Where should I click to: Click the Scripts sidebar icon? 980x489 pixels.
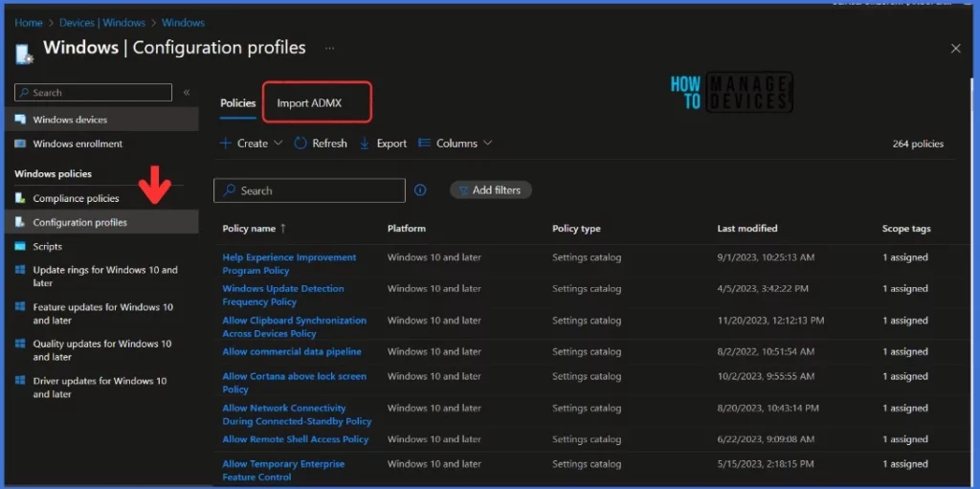[x=20, y=246]
